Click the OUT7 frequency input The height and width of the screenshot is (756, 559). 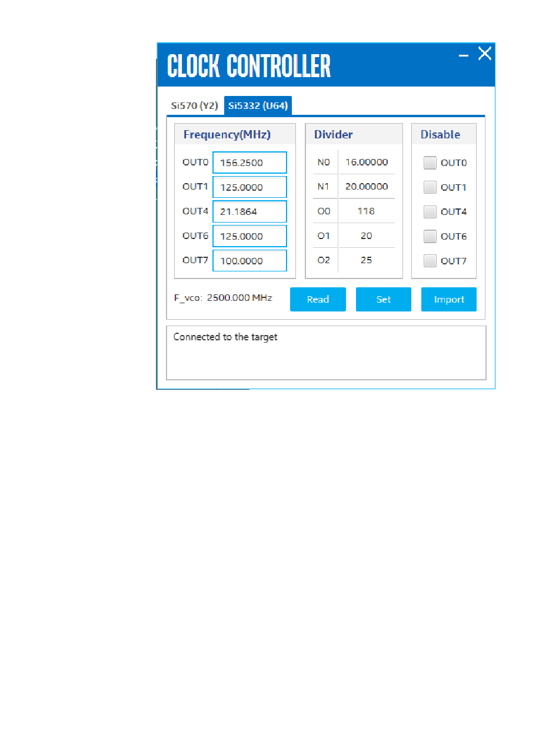point(249,261)
